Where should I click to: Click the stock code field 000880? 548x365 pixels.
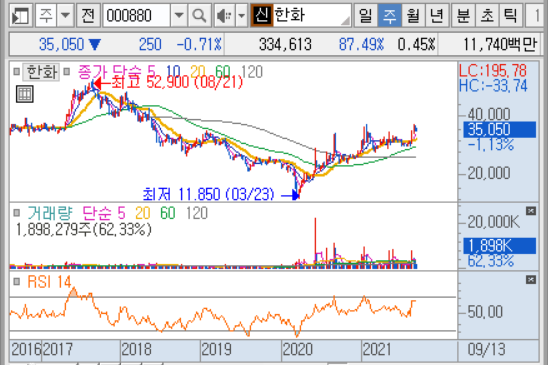click(x=137, y=16)
